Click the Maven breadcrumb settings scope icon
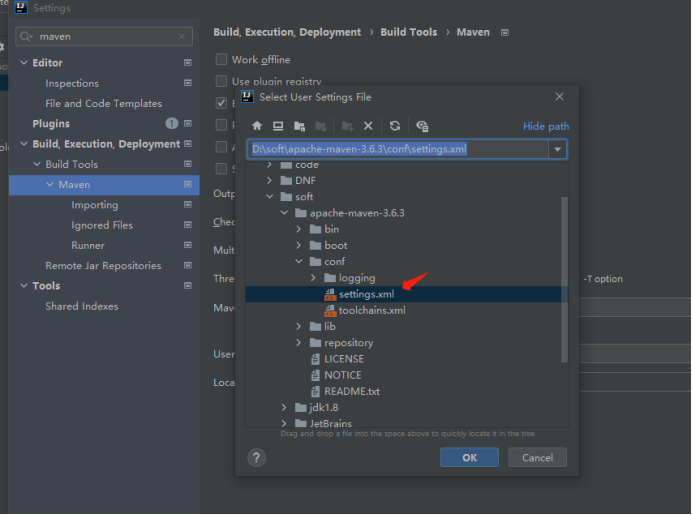Screen dimensions: 692x515 505,33
